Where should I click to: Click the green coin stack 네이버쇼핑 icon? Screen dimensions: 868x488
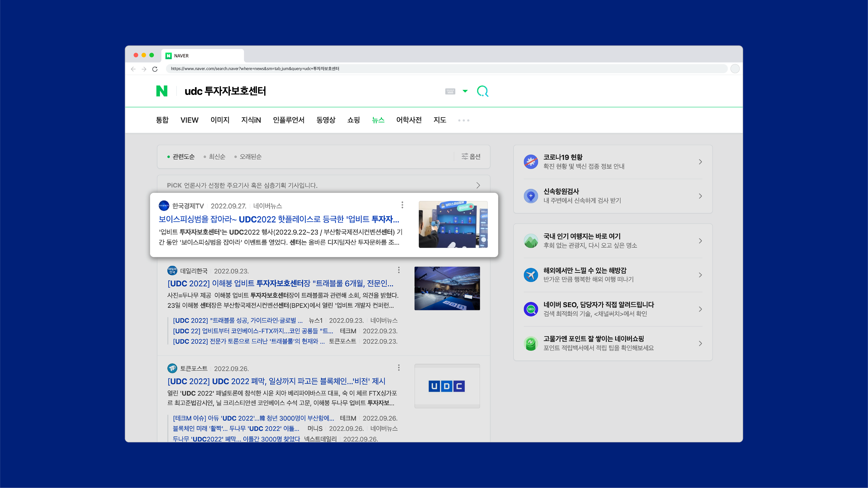coord(531,343)
